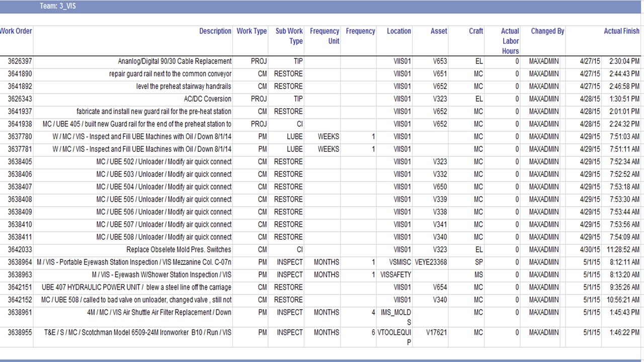This screenshot has width=644, height=362.
Task: Click finish time 1:46:22 PM
Action: [624, 333]
